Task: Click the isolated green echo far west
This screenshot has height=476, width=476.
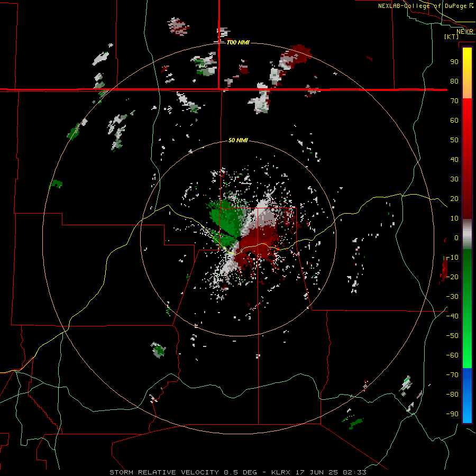Action: [56, 184]
